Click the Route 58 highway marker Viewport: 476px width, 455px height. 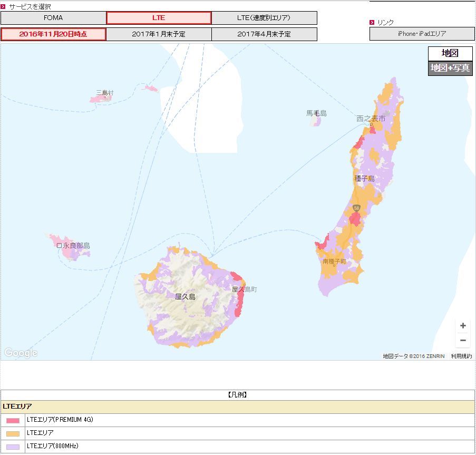coord(357,208)
